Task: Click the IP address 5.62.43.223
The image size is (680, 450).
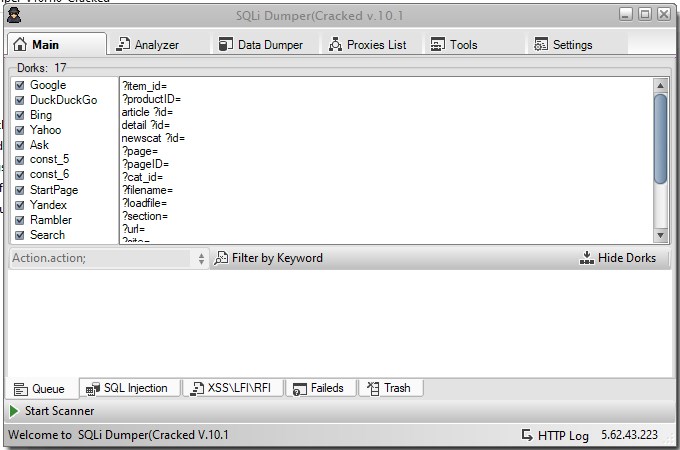Action: coord(629,434)
